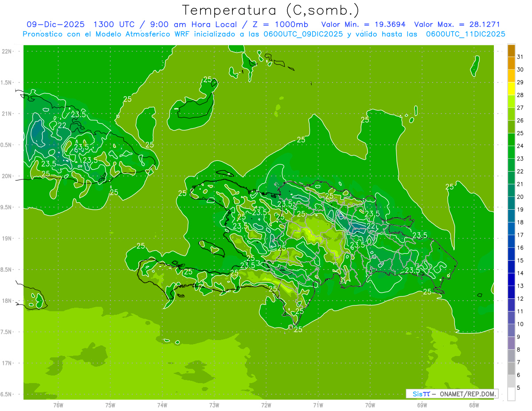Click the color scale value "11"
The width and height of the screenshot is (532, 411).
(x=520, y=311)
